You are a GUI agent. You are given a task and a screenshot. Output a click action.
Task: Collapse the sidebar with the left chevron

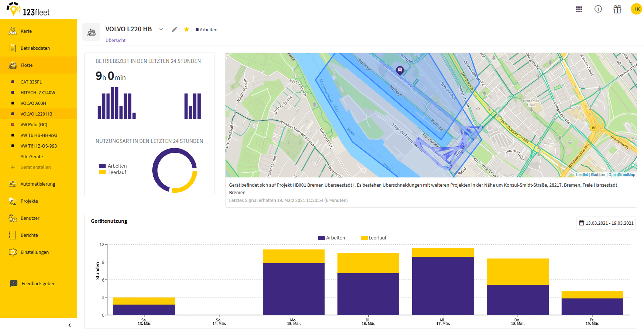[x=70, y=325]
